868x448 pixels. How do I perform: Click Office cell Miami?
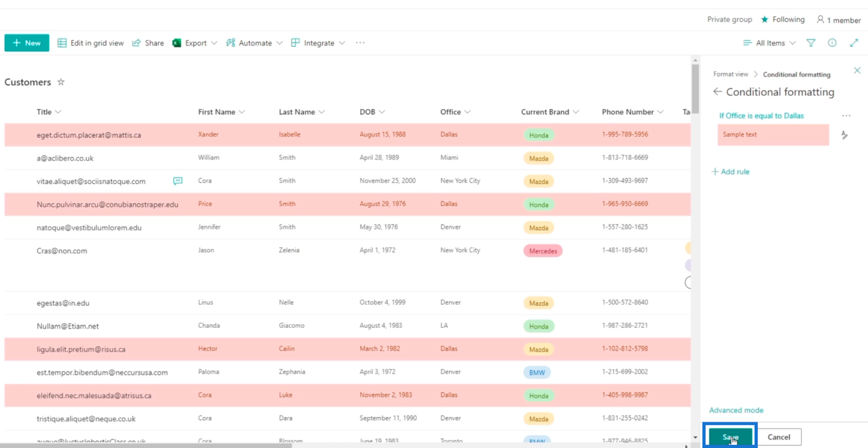point(449,157)
